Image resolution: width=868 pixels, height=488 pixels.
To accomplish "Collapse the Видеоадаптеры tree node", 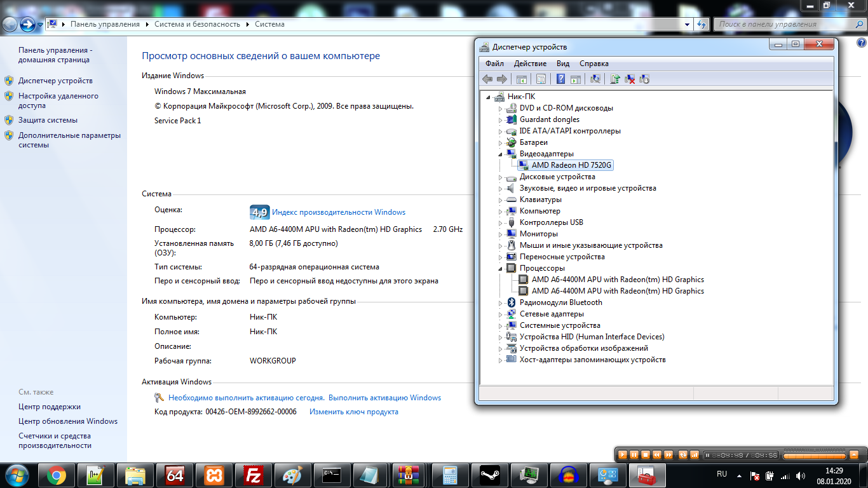I will click(x=501, y=154).
